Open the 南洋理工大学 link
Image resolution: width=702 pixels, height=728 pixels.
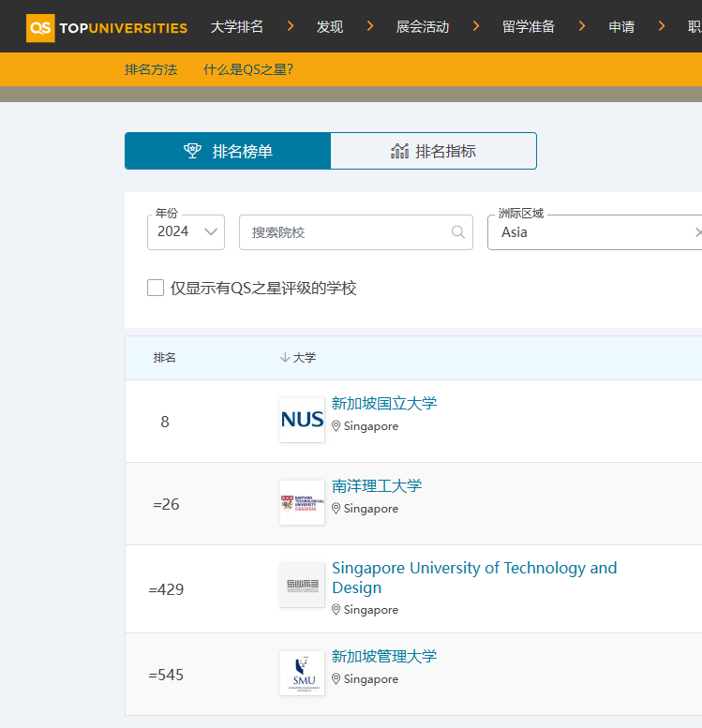[377, 485]
